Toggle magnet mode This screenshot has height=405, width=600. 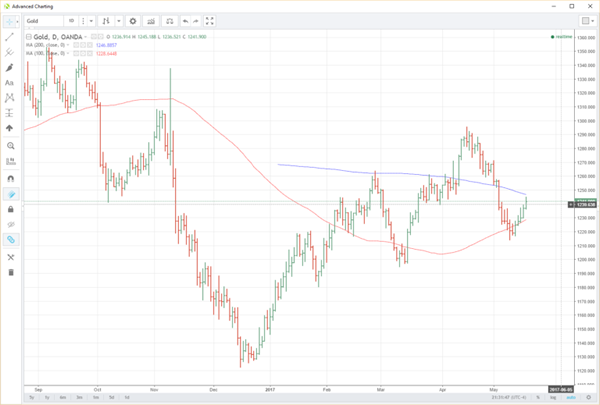point(11,179)
